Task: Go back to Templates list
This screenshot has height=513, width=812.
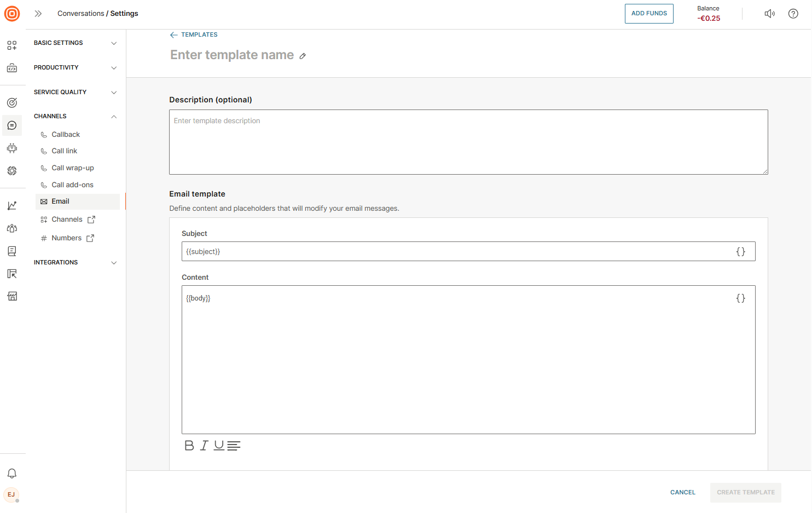Action: pyautogui.click(x=194, y=35)
